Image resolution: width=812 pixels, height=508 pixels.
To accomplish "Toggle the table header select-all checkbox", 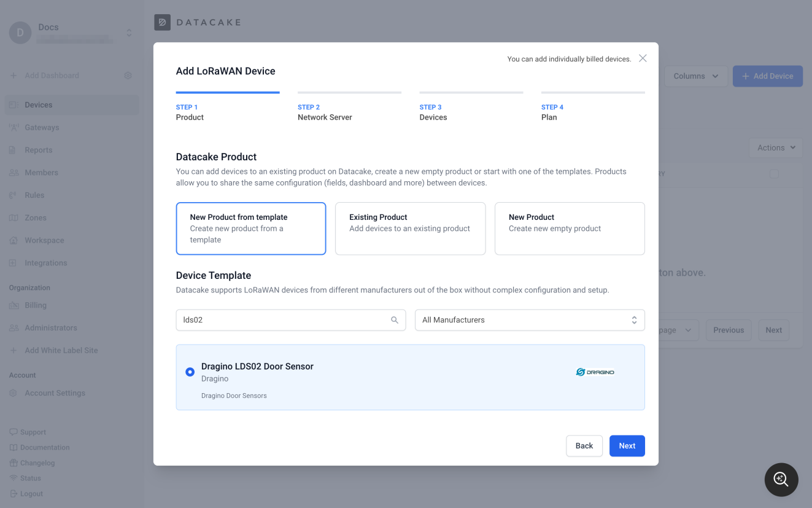I will pos(774,174).
